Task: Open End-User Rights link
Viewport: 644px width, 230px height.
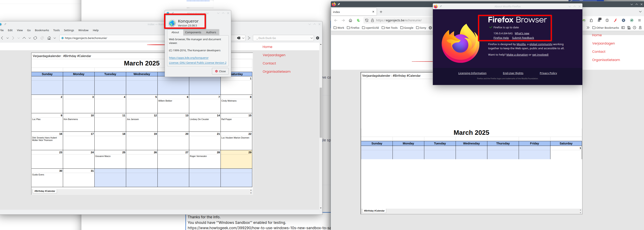Action: click(x=513, y=73)
